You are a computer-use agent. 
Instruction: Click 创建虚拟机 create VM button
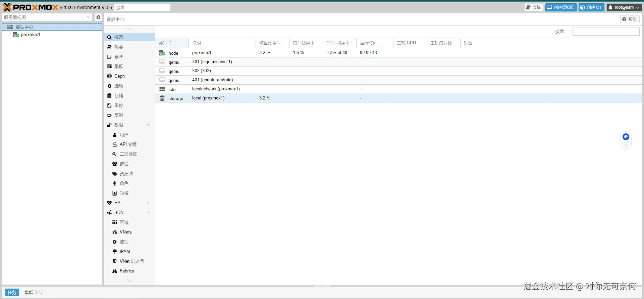coord(561,7)
